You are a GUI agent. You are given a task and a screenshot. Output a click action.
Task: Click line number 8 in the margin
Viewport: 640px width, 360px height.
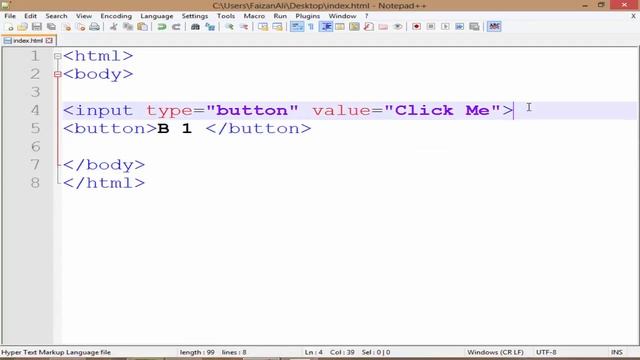[x=36, y=183]
